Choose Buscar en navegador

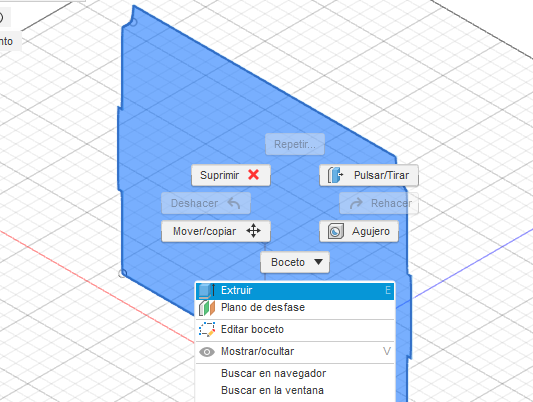coord(295,373)
